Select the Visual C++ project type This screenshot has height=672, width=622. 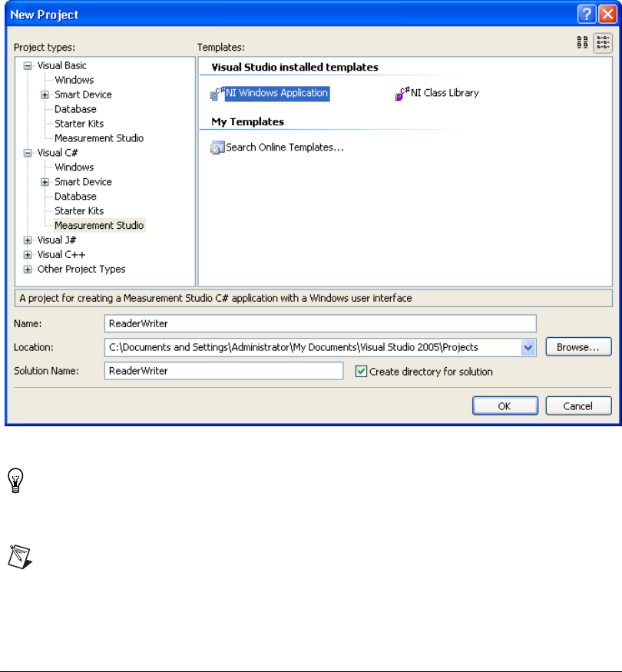coord(61,255)
